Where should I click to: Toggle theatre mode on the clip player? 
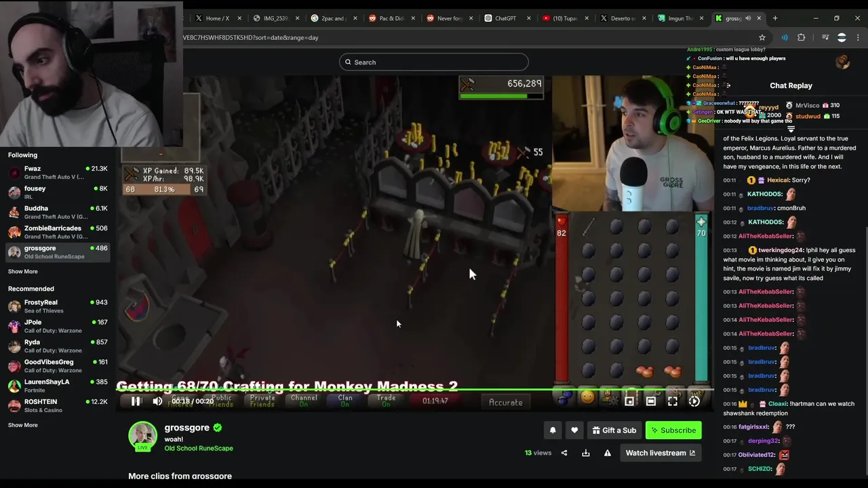(x=650, y=401)
